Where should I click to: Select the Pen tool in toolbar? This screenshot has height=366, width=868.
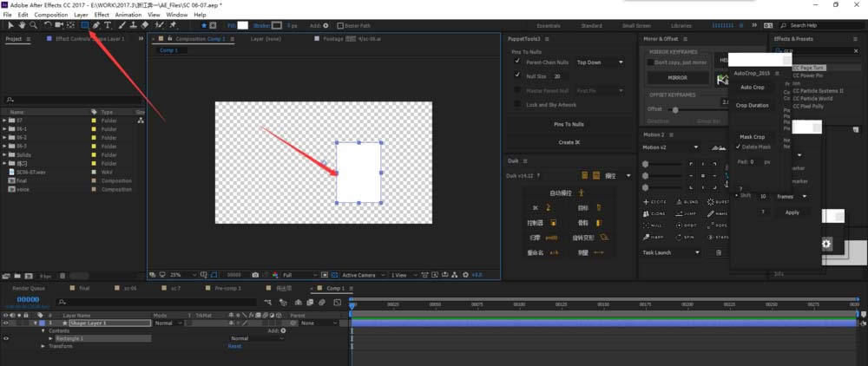click(x=96, y=25)
